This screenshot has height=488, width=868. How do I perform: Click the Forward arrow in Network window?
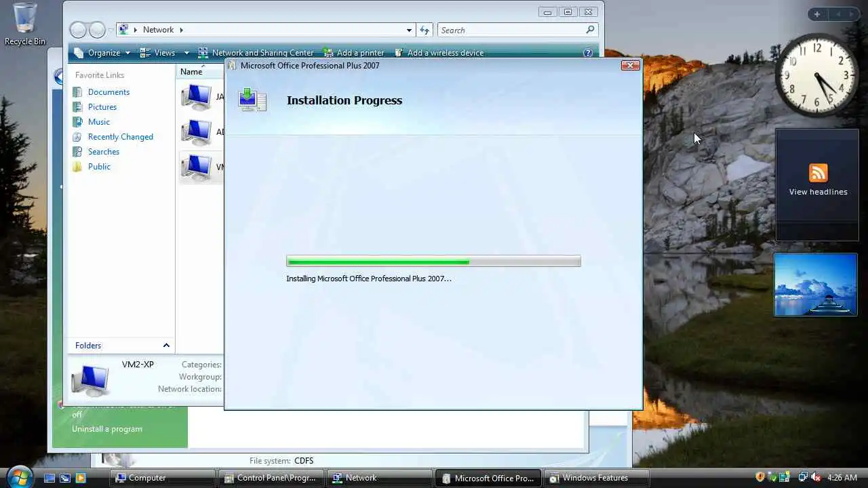point(98,30)
